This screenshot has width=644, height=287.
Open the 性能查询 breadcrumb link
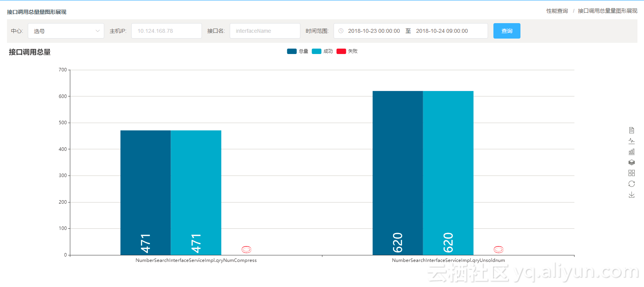[557, 11]
